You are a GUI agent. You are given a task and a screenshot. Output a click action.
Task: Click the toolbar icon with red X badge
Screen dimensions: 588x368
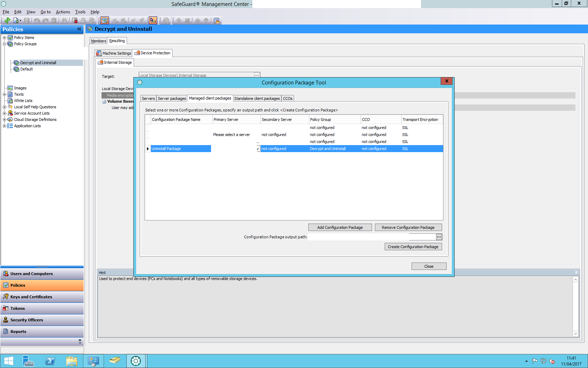pos(75,20)
